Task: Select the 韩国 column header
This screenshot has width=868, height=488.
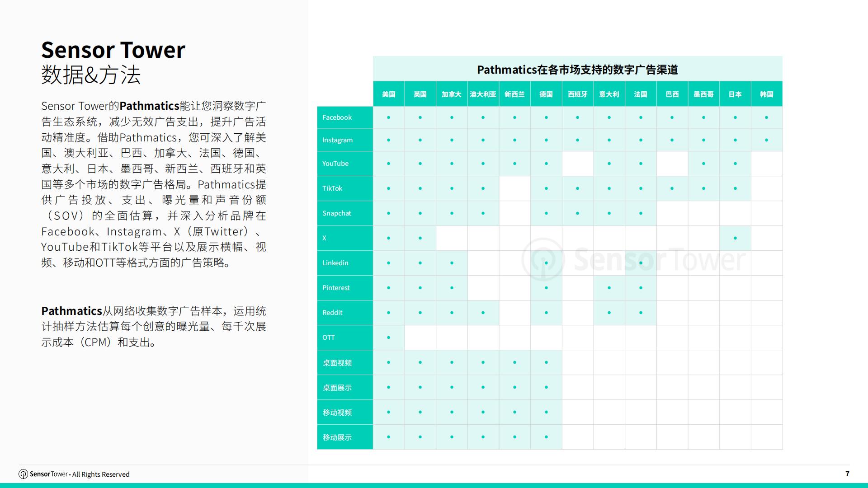Action: point(767,94)
